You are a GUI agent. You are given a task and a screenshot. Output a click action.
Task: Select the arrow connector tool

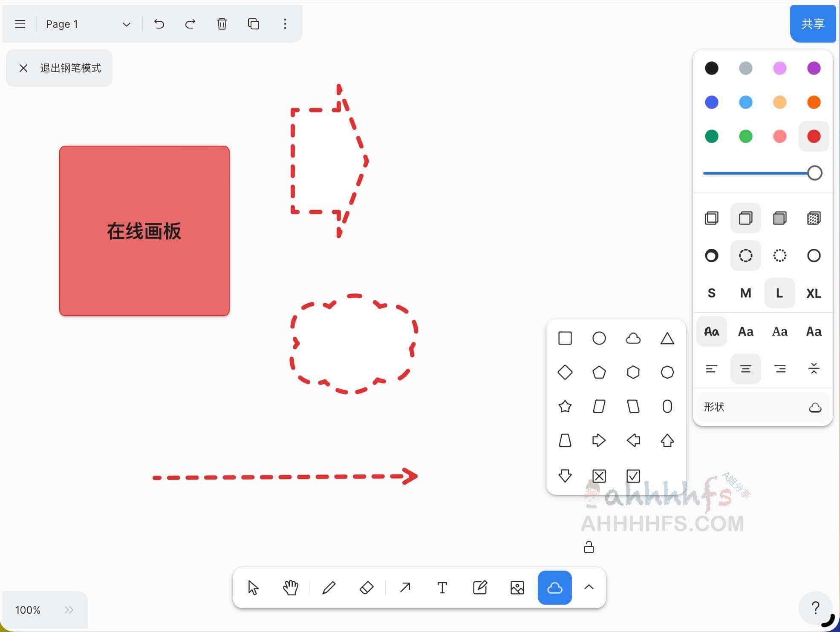(404, 587)
